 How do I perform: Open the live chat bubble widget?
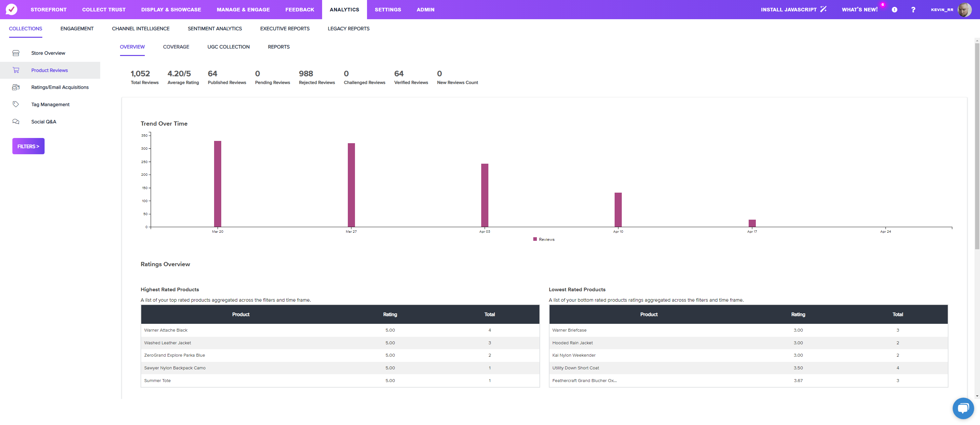(963, 408)
